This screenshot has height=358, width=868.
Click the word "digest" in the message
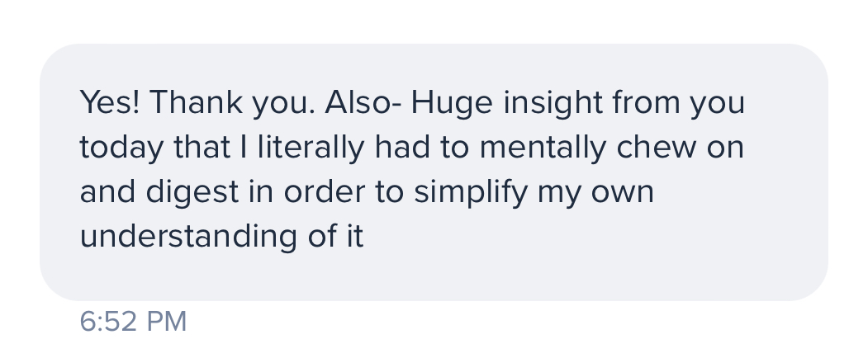192,192
